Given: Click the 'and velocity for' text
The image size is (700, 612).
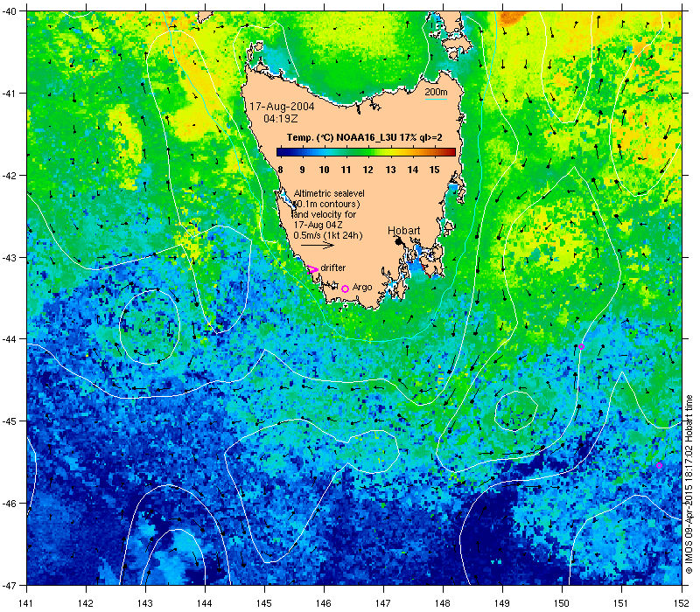Looking at the screenshot, I should 325,214.
